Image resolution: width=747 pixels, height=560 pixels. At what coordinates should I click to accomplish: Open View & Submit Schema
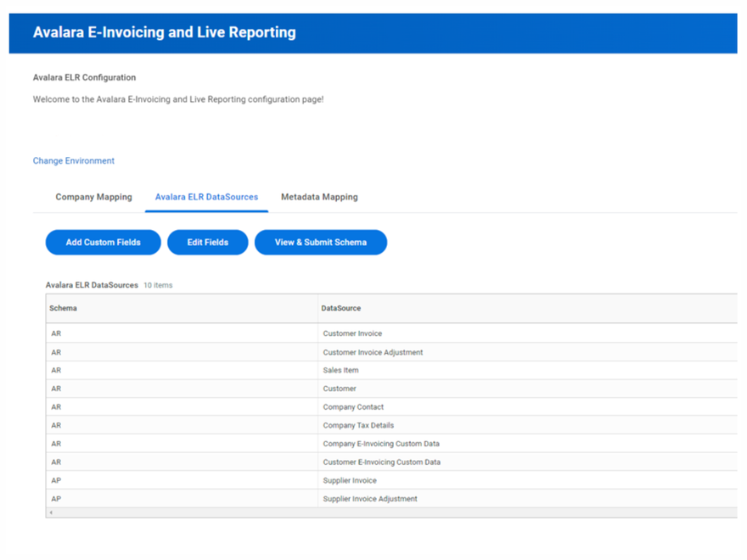[x=320, y=242]
